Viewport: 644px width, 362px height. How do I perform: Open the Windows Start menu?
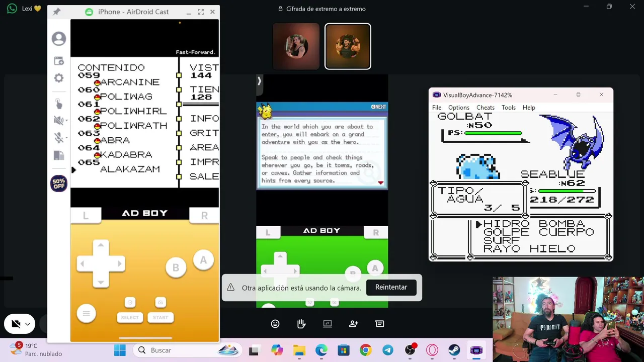(120, 350)
